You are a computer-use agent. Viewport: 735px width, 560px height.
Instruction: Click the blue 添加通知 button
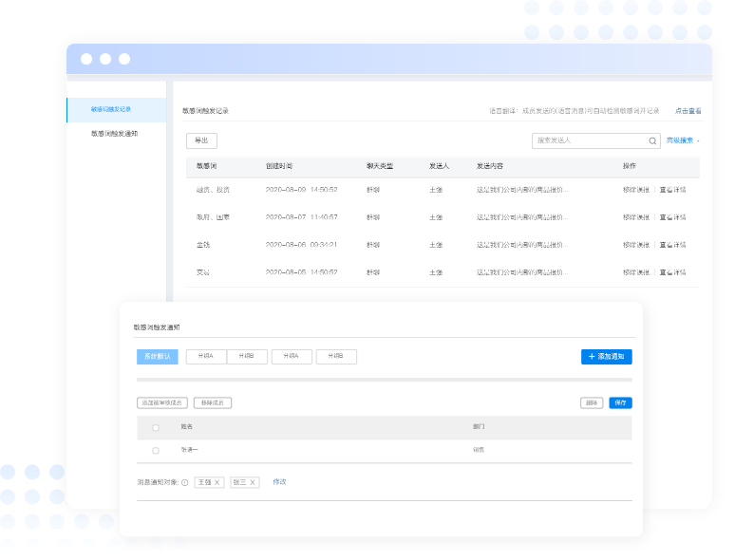tap(606, 357)
